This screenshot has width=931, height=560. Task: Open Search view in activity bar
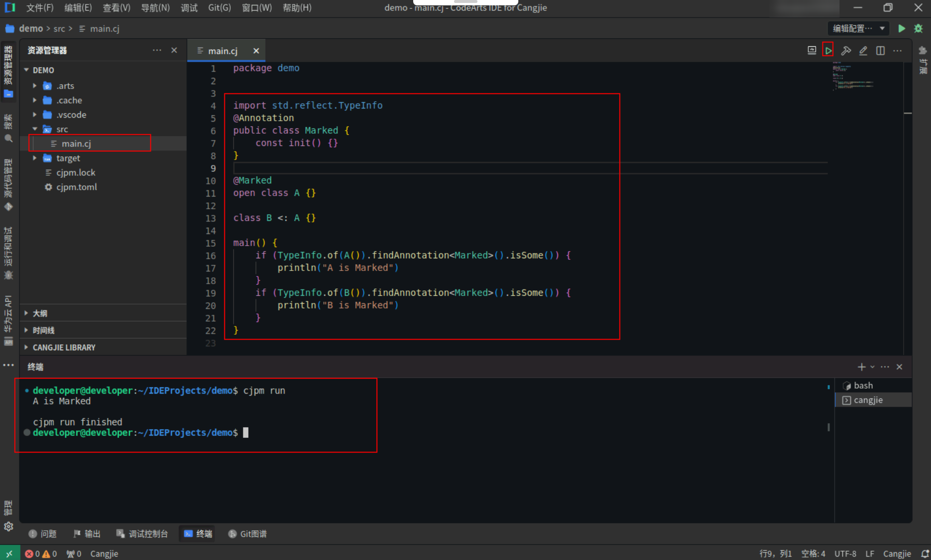(8, 128)
